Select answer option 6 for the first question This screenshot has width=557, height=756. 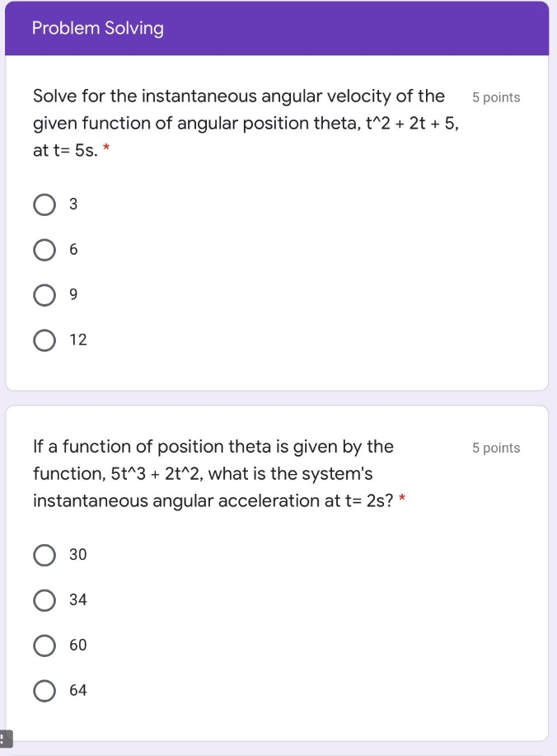[x=44, y=250]
